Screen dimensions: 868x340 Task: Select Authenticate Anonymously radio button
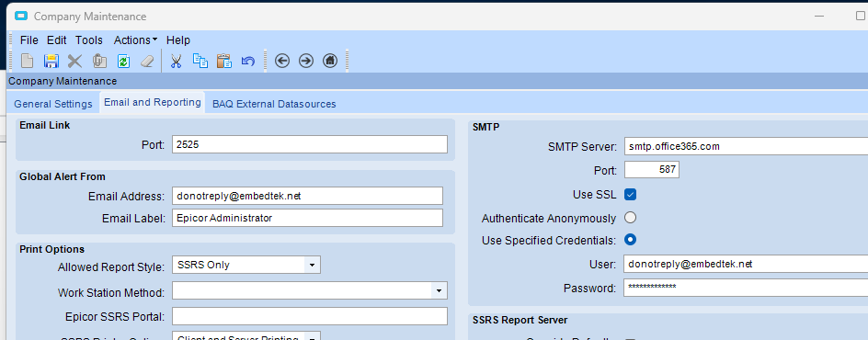point(630,218)
